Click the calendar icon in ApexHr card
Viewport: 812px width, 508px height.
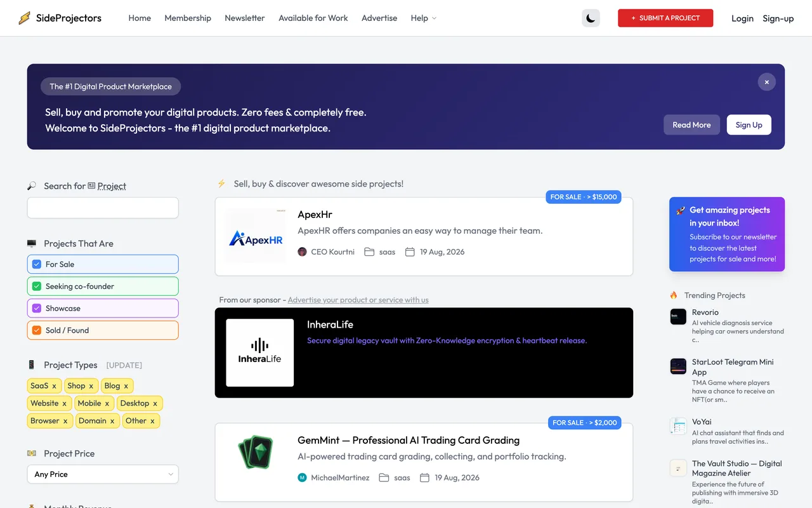click(410, 252)
